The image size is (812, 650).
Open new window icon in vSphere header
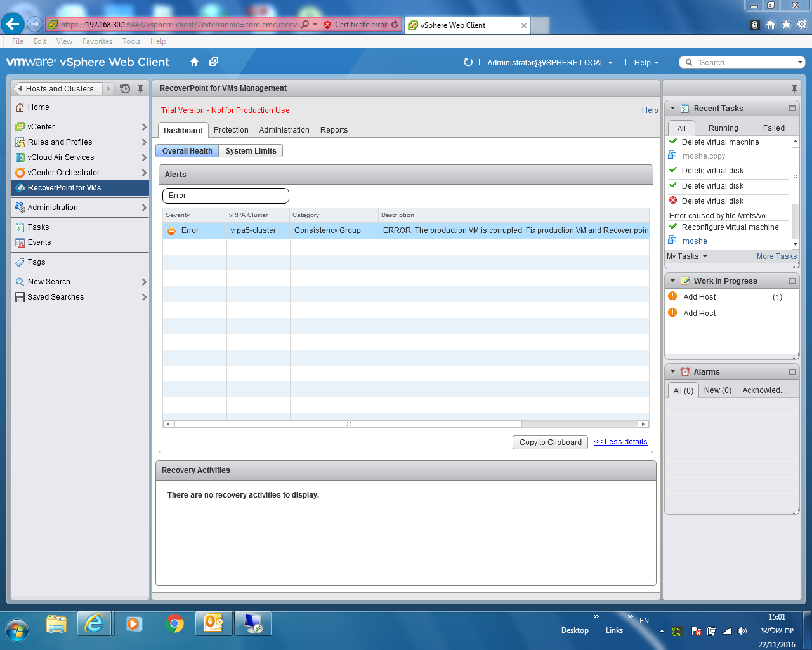coord(214,62)
